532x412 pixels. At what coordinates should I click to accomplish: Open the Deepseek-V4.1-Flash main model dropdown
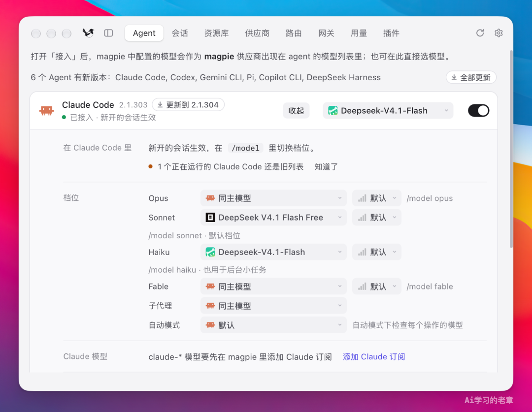388,111
